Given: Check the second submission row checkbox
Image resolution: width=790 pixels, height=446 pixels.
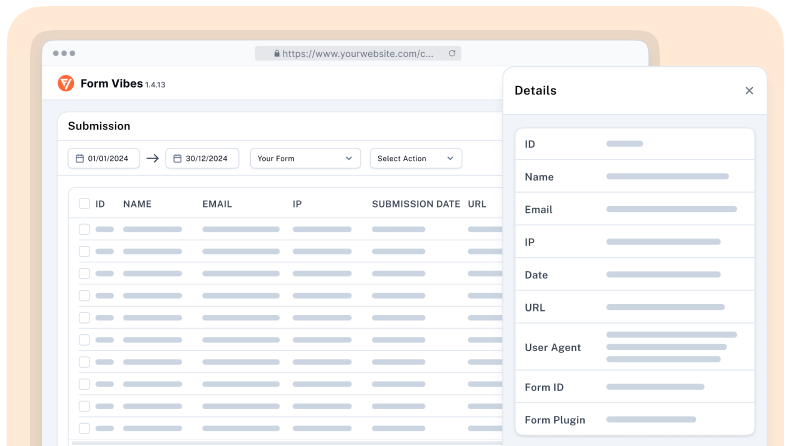Looking at the screenshot, I should coord(84,251).
